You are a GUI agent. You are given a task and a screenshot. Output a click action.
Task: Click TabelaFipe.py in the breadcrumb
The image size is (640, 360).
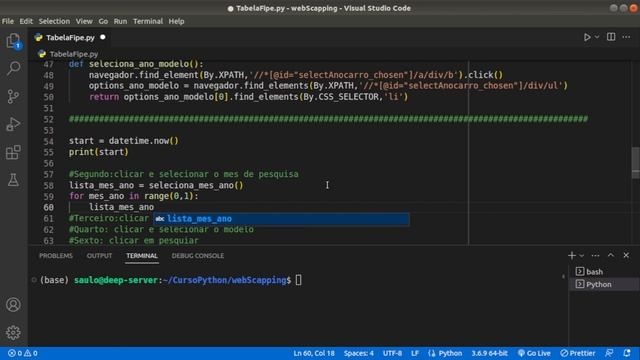pos(74,54)
